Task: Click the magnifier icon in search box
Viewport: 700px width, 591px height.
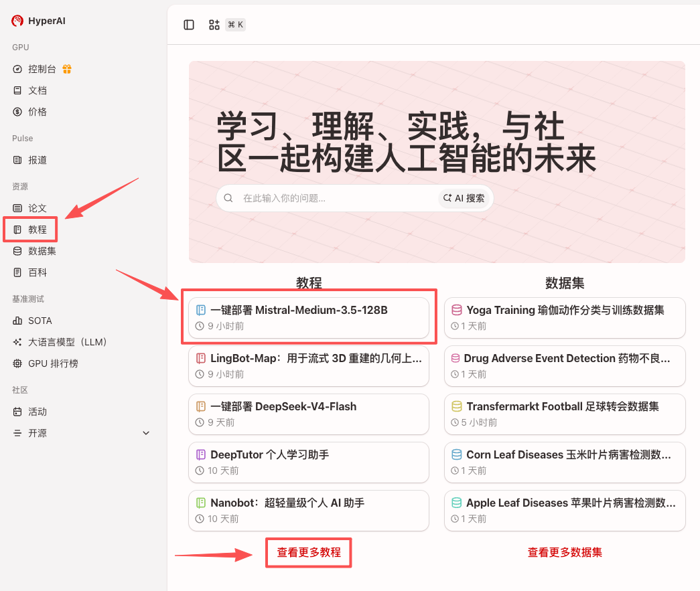Action: coord(228,198)
